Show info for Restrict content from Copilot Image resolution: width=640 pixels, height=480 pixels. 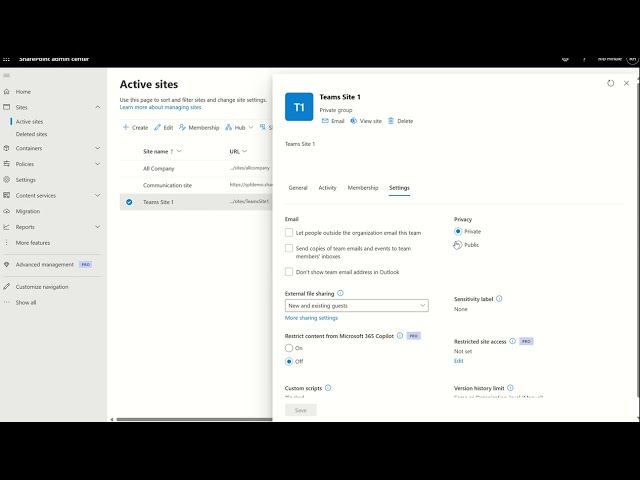pos(400,336)
